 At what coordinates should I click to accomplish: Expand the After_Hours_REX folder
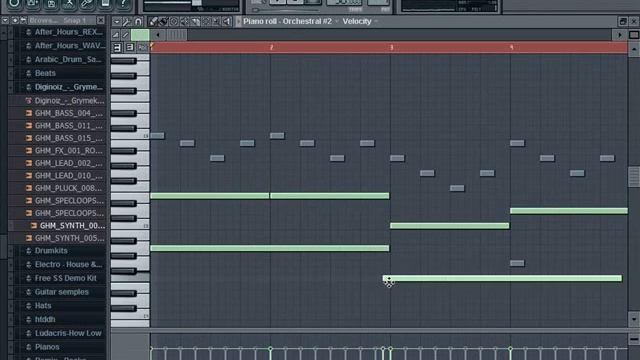click(x=65, y=32)
